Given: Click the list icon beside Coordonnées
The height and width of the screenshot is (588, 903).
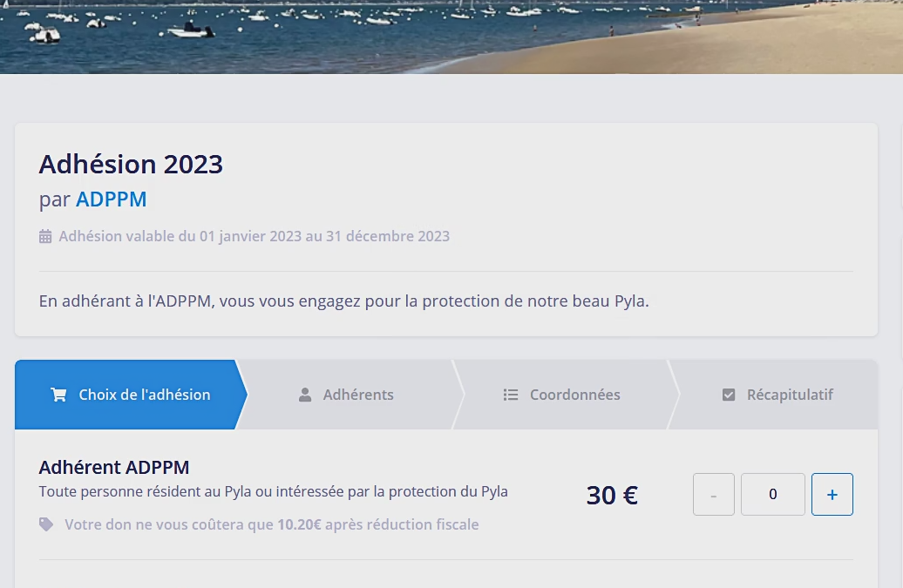Looking at the screenshot, I should click(x=510, y=395).
